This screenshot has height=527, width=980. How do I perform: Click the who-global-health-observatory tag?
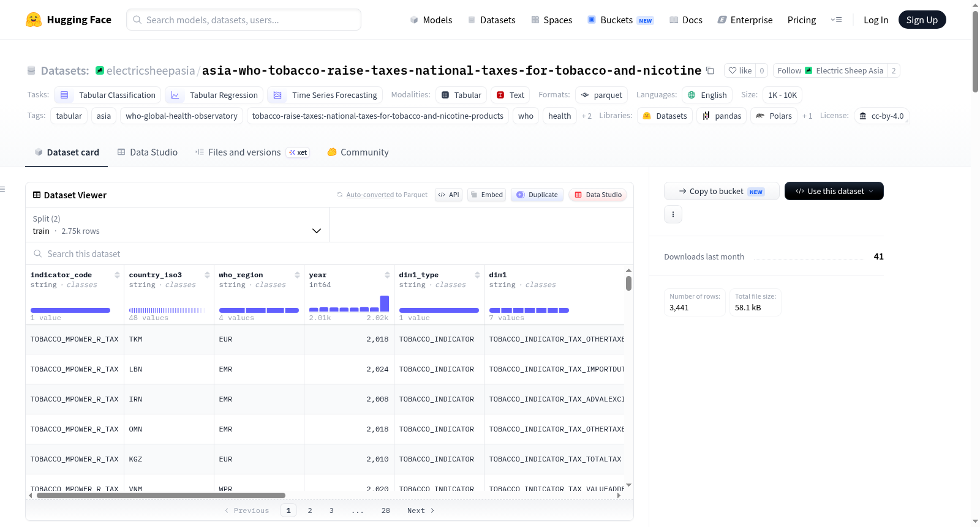[181, 116]
